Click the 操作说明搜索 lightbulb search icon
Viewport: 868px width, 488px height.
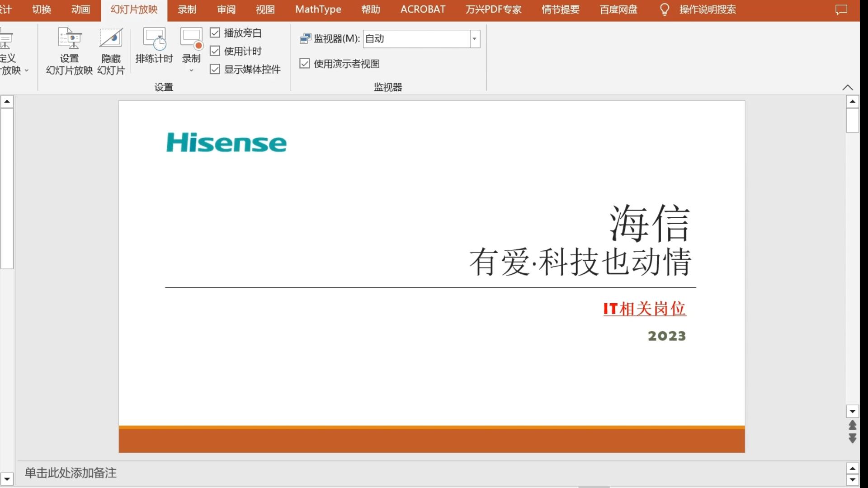664,9
